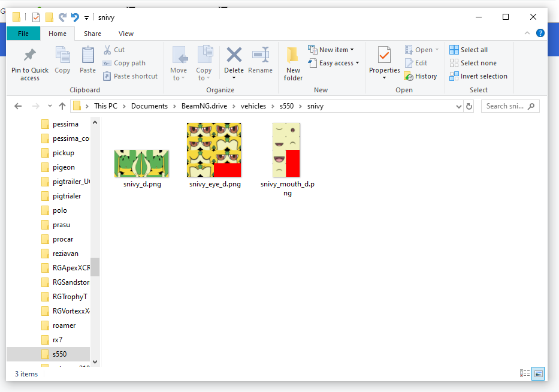The width and height of the screenshot is (559, 392).
Task: Click the red Delete X icon
Action: pos(234,55)
